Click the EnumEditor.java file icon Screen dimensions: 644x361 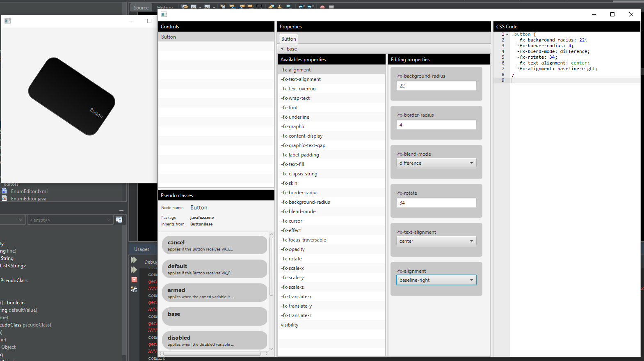(x=5, y=198)
